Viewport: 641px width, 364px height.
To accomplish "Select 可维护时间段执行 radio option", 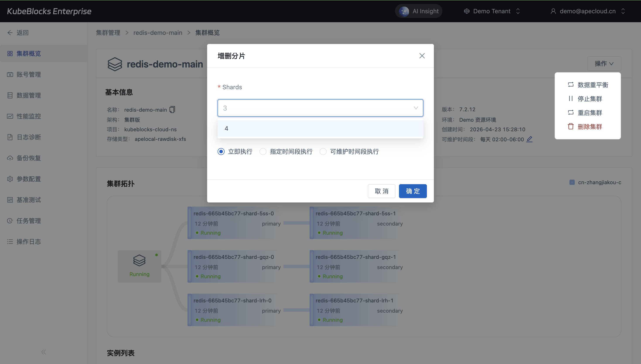I will (x=323, y=152).
